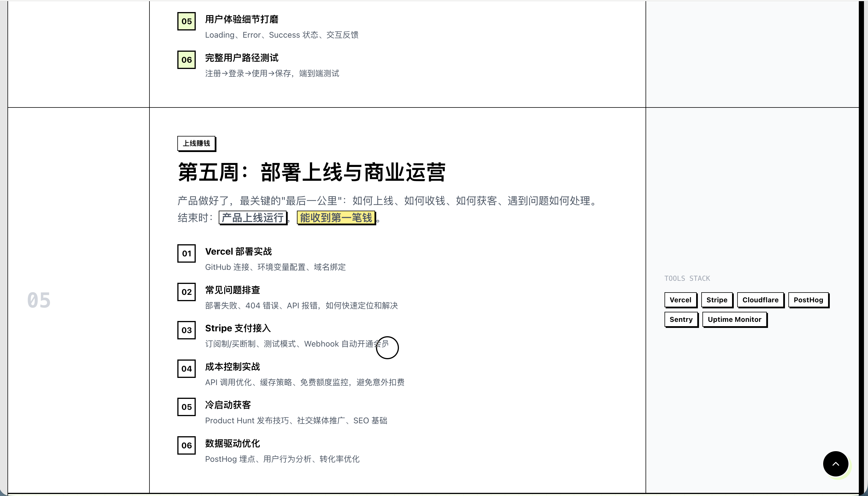Click the green 05 box for 用户体验细节打磨

(186, 21)
